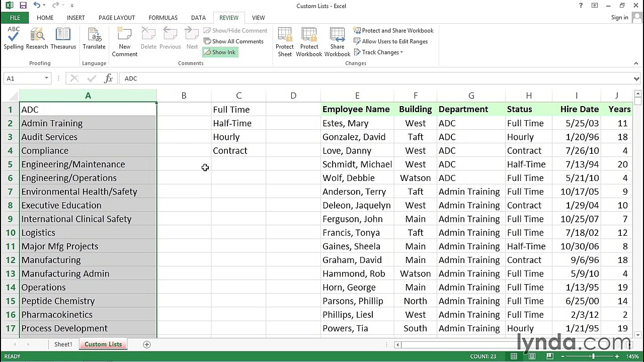Go to Previous comment

tap(170, 39)
